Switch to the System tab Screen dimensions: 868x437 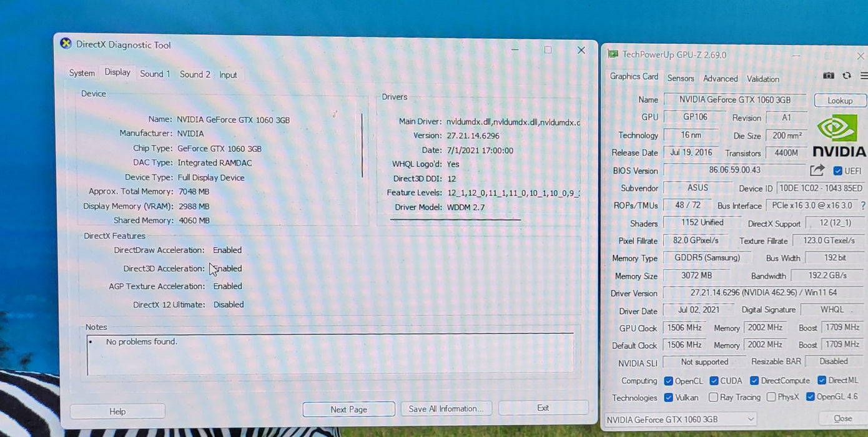click(x=82, y=73)
